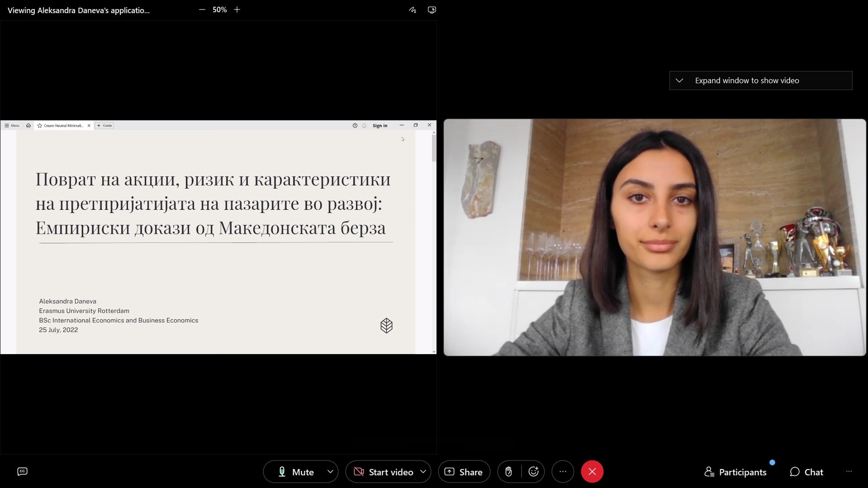Leave the meeting with the red X button

point(592,472)
